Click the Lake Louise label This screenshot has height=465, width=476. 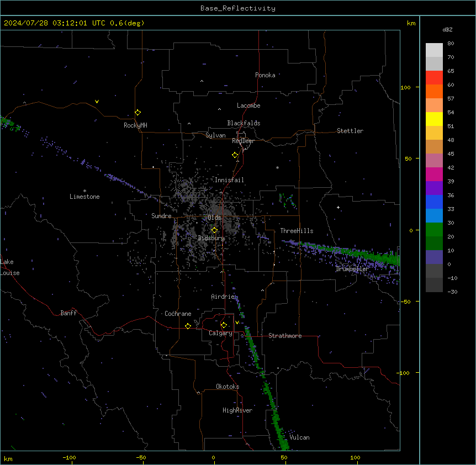click(10, 267)
